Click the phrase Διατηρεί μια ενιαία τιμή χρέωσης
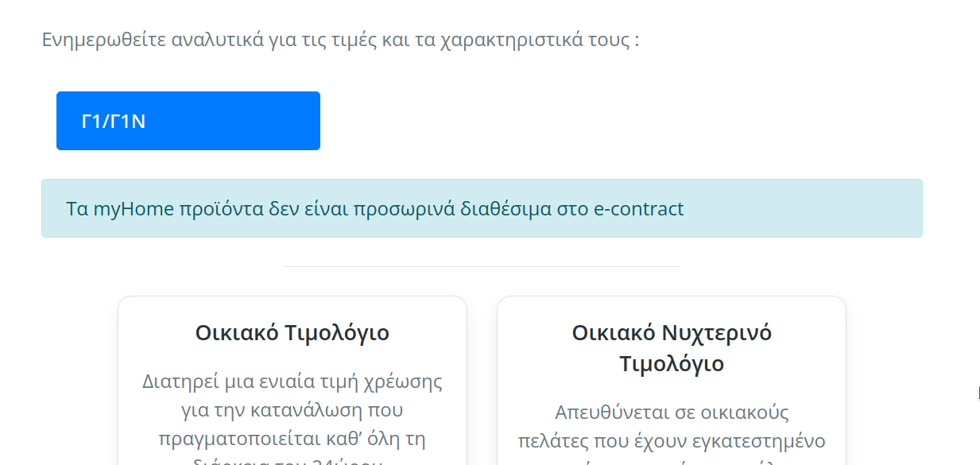Viewport: 980px width, 465px height. [292, 382]
